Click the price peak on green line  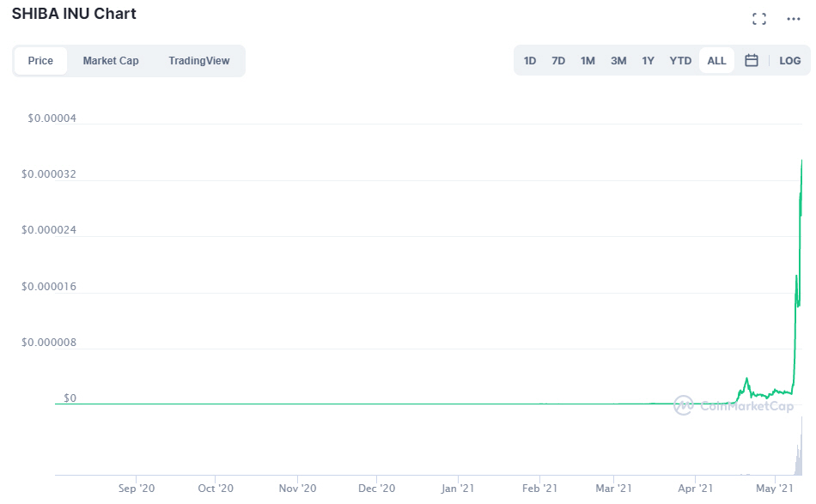click(801, 161)
